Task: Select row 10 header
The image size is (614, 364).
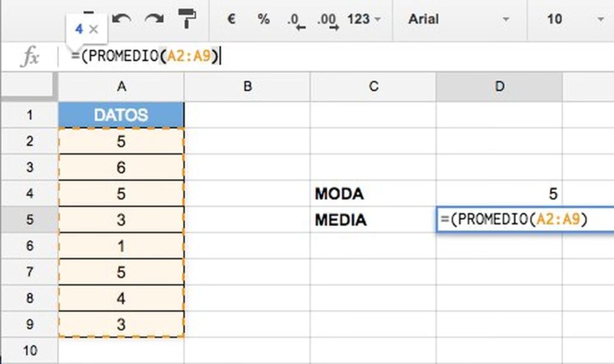Action: point(29,350)
